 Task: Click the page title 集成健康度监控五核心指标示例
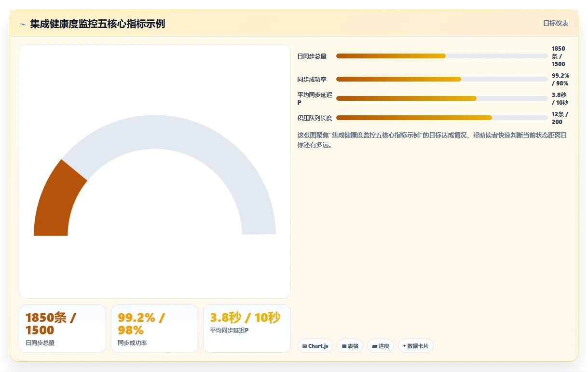97,24
